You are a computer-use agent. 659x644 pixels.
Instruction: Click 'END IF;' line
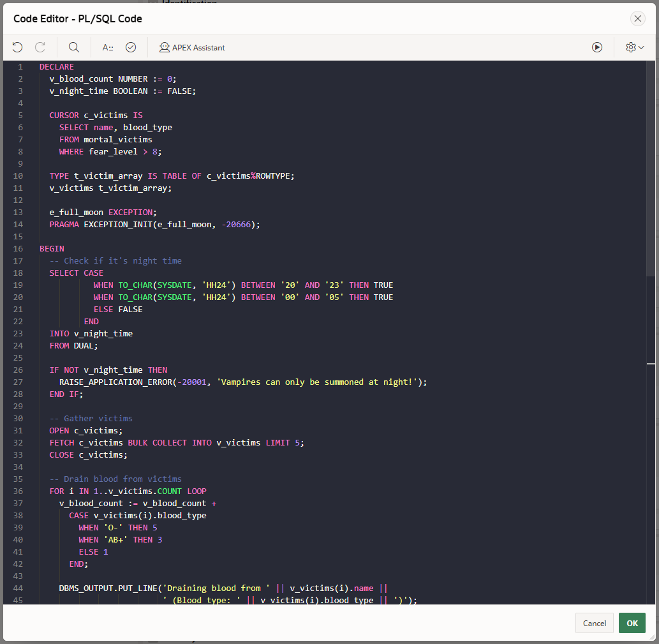click(x=66, y=394)
